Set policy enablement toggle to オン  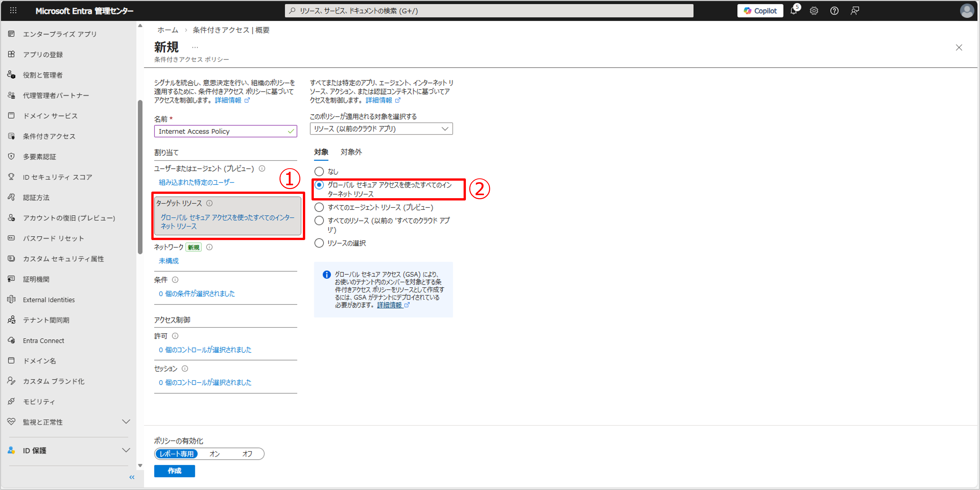click(x=215, y=453)
